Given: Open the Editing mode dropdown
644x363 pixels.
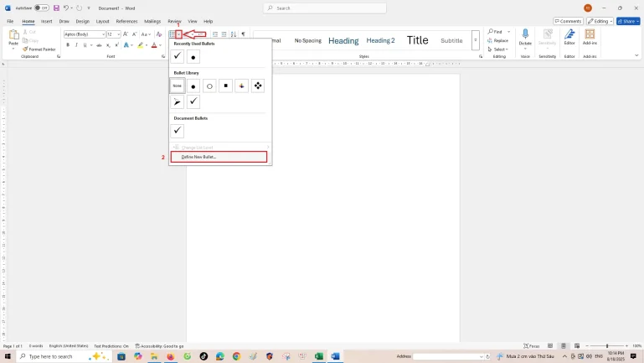Looking at the screenshot, I should [599, 21].
